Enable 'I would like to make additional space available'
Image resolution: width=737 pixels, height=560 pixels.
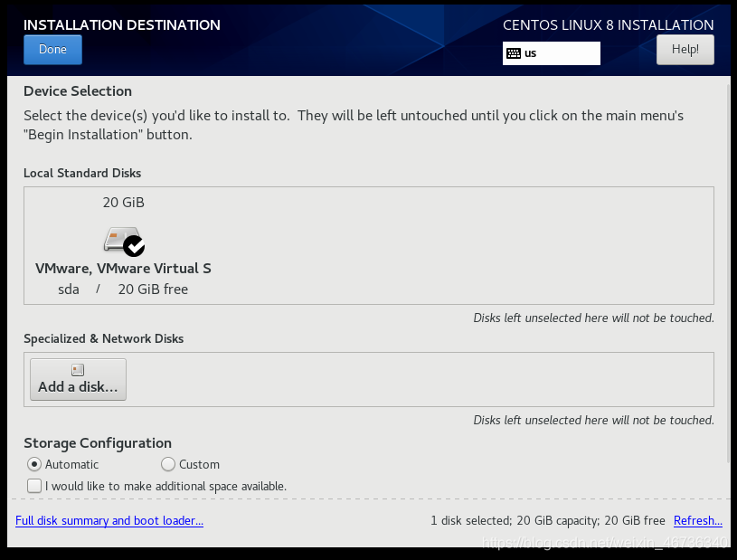point(34,486)
